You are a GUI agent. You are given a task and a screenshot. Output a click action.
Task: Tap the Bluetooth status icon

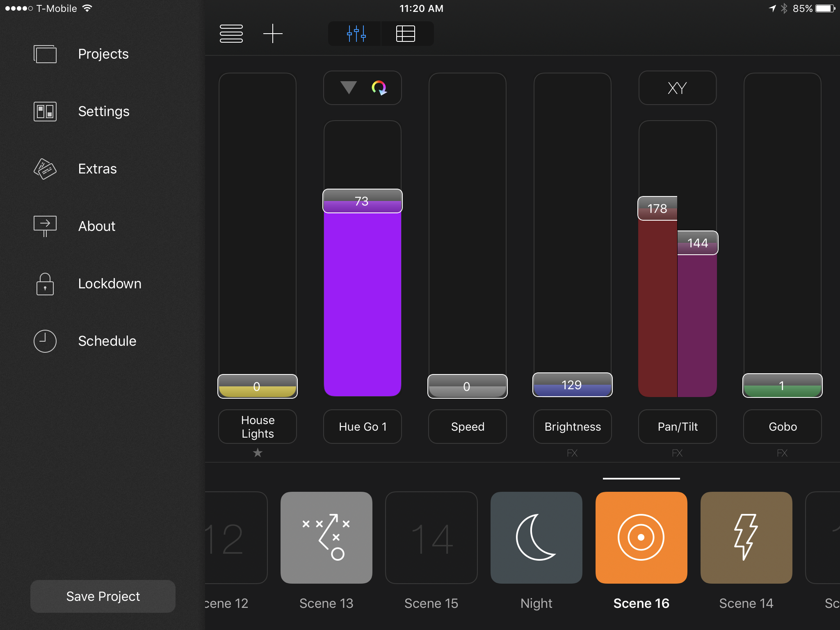(x=784, y=9)
